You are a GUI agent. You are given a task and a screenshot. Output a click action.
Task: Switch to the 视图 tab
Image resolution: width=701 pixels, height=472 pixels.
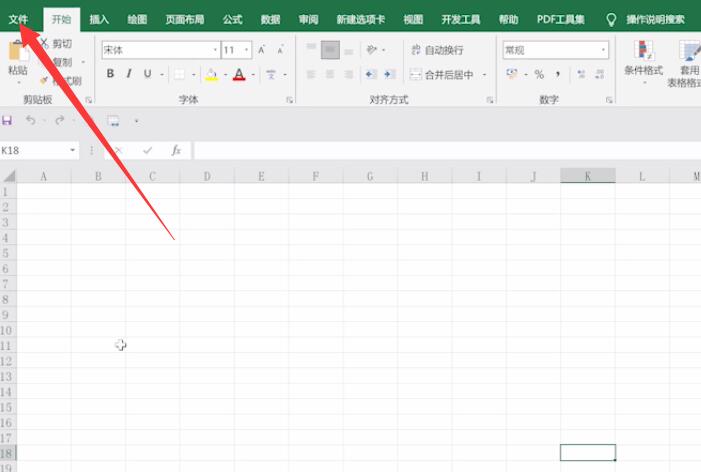coord(413,19)
